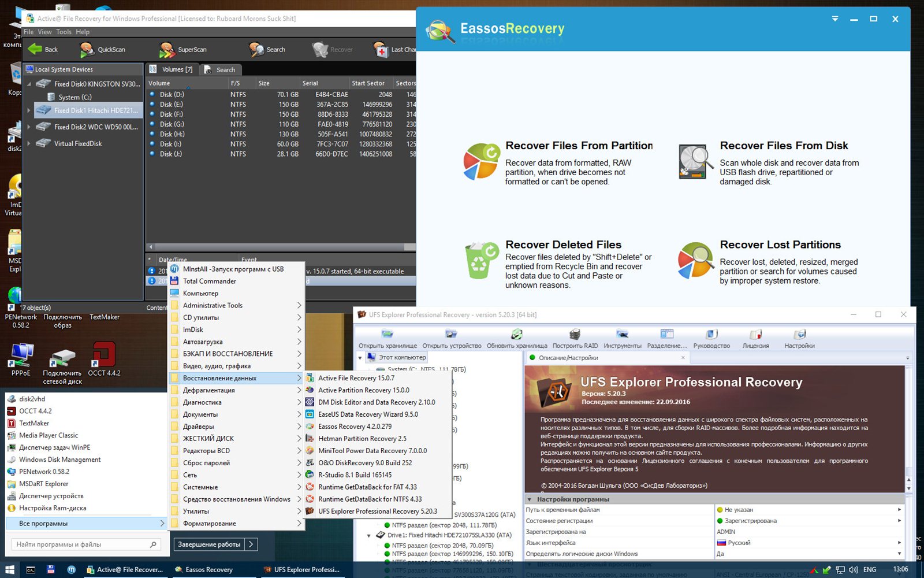This screenshot has width=924, height=578.
Task: Sort volumes by the Serial column header
Action: click(x=325, y=83)
